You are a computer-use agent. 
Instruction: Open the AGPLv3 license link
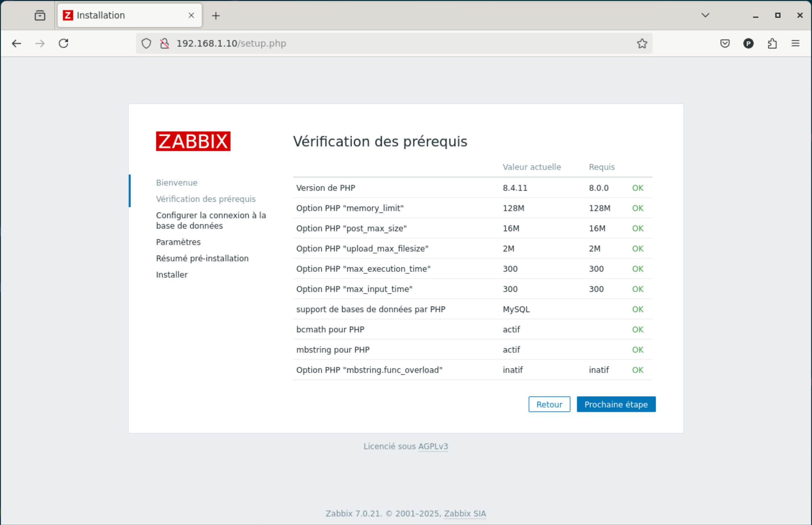point(433,446)
